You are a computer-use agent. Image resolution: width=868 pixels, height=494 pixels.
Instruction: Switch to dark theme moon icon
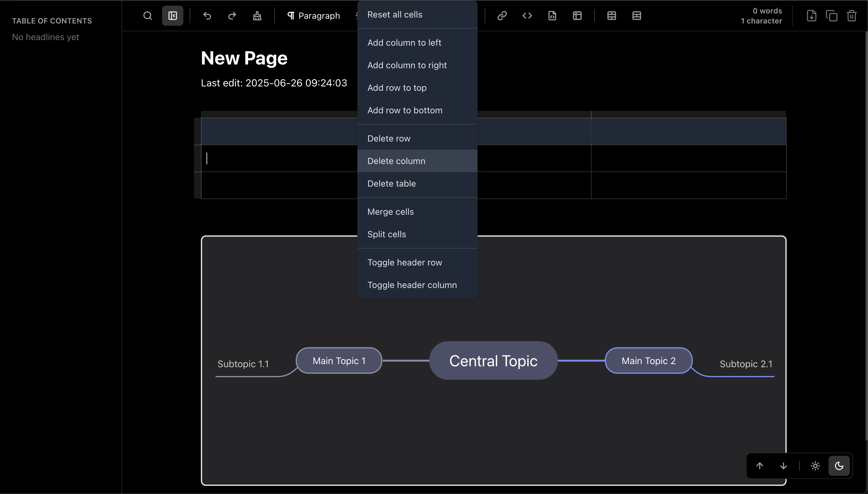point(839,466)
